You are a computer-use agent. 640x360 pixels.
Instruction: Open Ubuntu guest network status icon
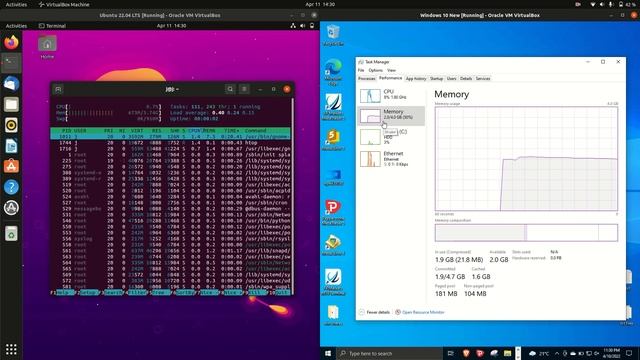pos(293,26)
